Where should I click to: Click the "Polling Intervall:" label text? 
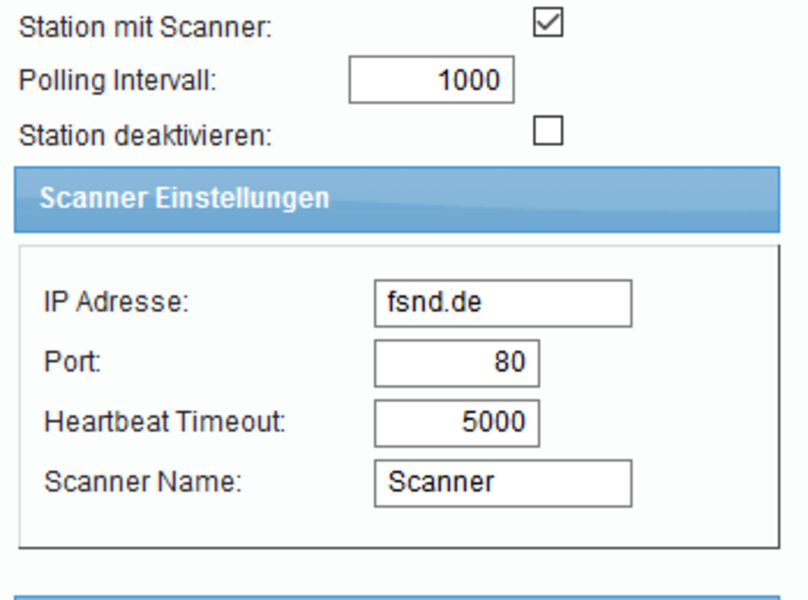click(x=117, y=81)
